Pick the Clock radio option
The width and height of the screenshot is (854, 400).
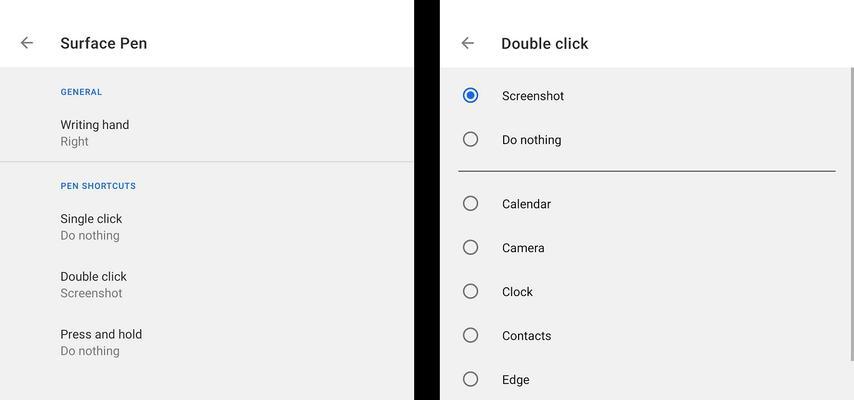coord(471,292)
